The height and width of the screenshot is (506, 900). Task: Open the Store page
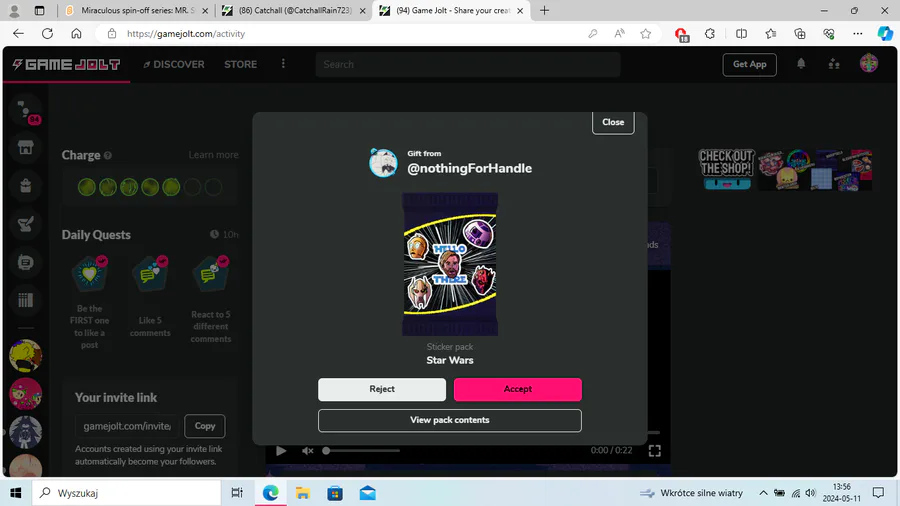(240, 64)
